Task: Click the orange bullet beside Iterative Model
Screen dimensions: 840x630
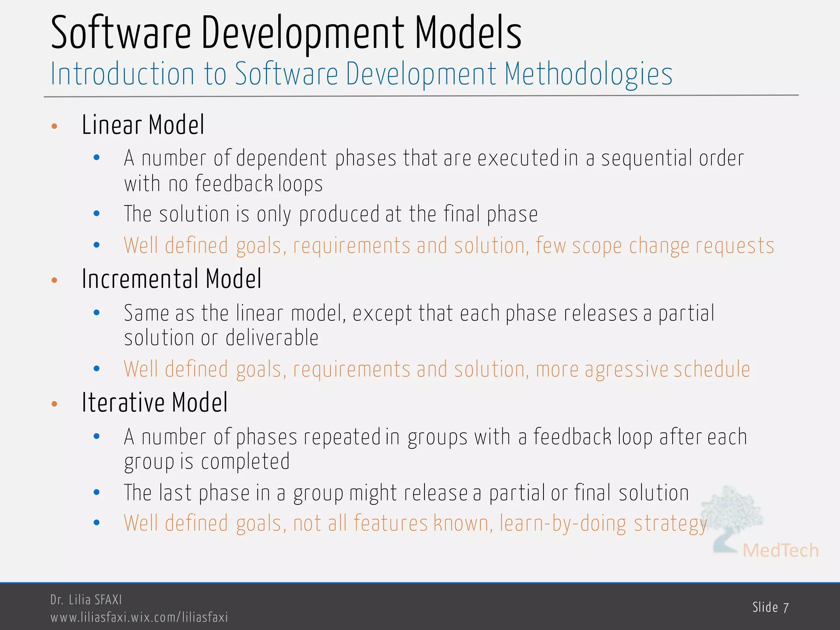Action: coord(55,404)
